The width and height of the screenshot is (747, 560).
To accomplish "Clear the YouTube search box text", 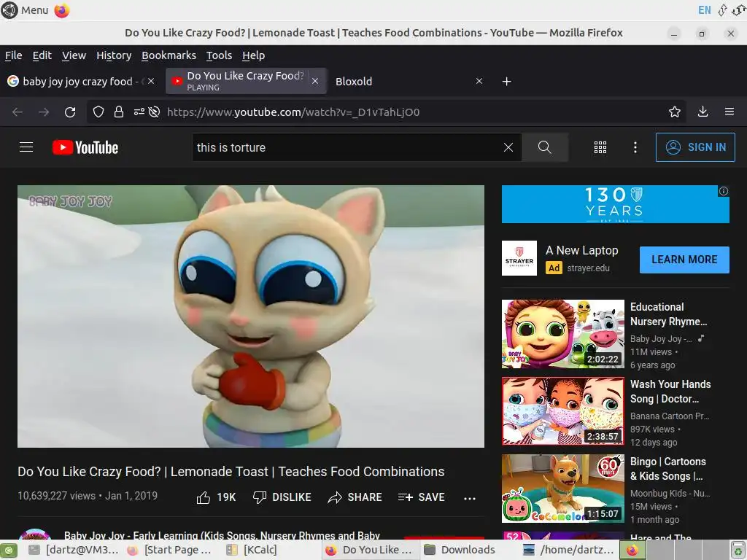I will tap(508, 147).
